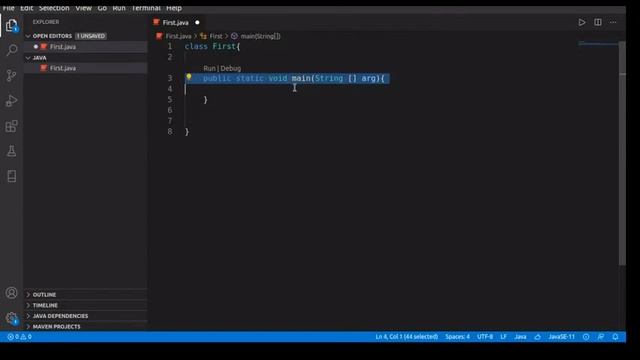
Task: Open the Java projects book icon
Action: coord(11,176)
